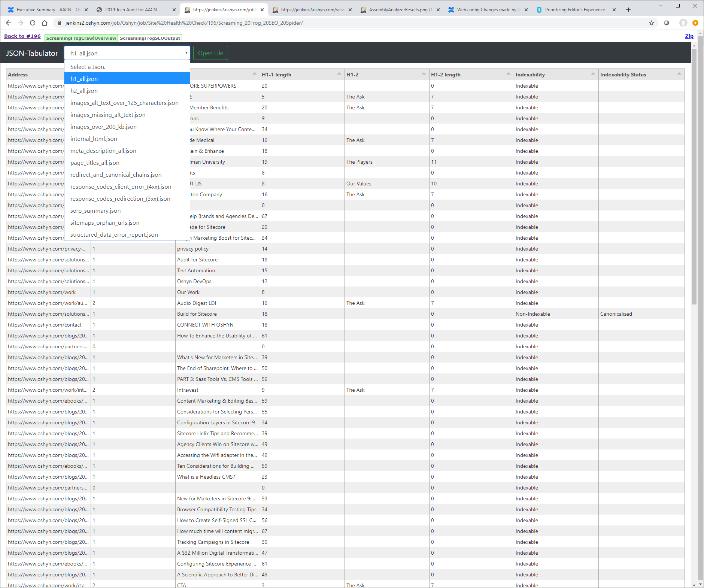This screenshot has width=704, height=588.
Task: Click the 'privacy policy' H1 cell
Action: pyautogui.click(x=218, y=249)
